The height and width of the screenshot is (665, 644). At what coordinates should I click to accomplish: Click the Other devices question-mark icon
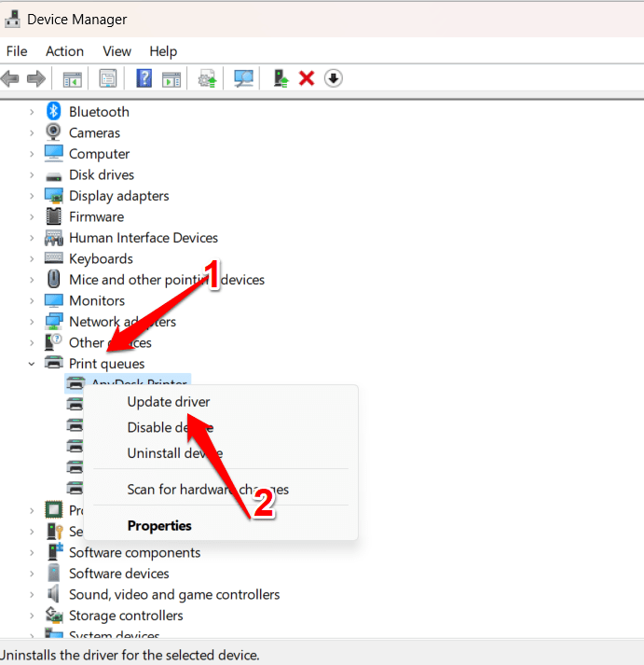coord(53,342)
